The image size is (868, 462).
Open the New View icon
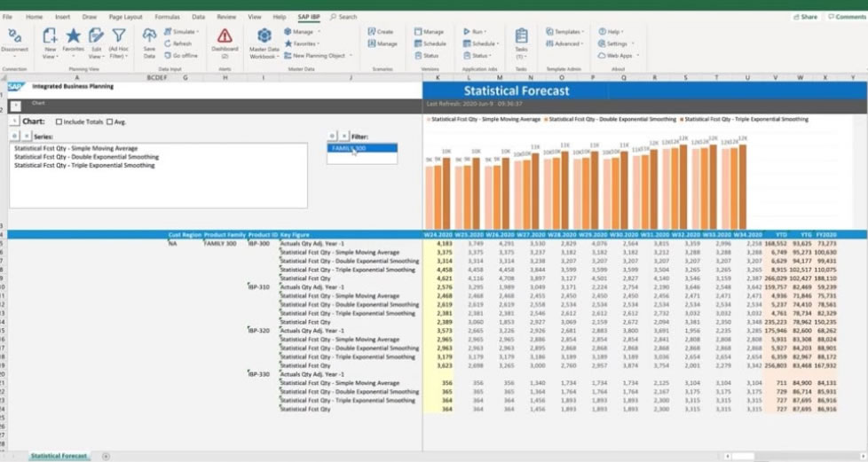[50, 37]
